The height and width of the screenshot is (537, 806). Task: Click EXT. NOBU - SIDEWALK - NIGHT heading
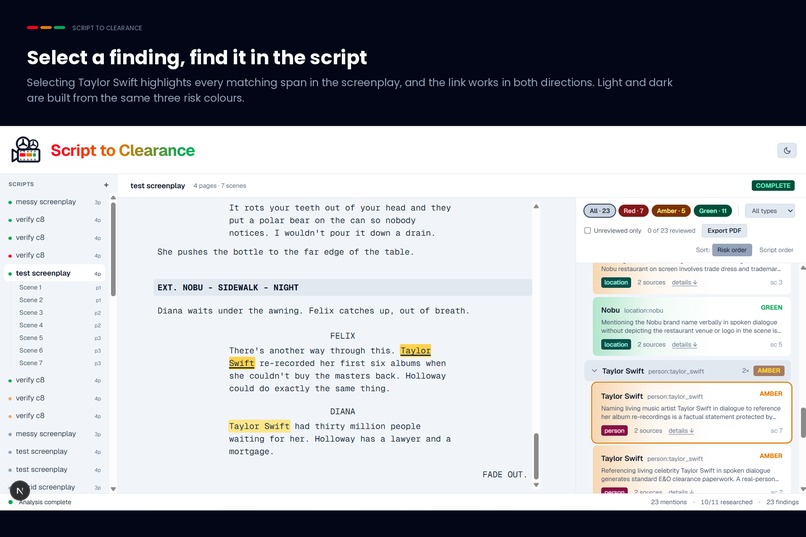pyautogui.click(x=342, y=288)
